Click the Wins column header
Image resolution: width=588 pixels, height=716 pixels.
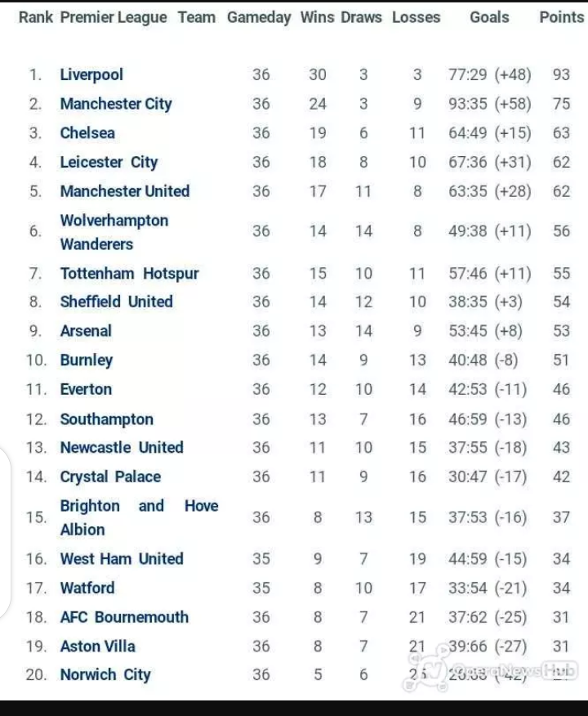tap(317, 17)
